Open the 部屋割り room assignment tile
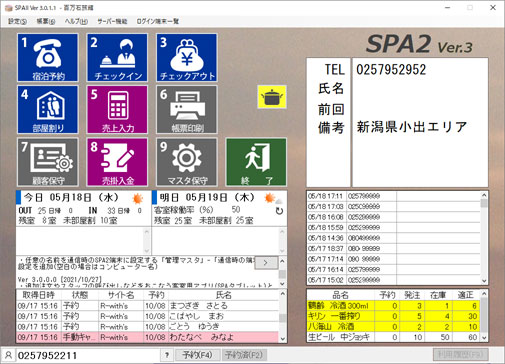Viewport: 505px width, 364px height. [x=48, y=110]
